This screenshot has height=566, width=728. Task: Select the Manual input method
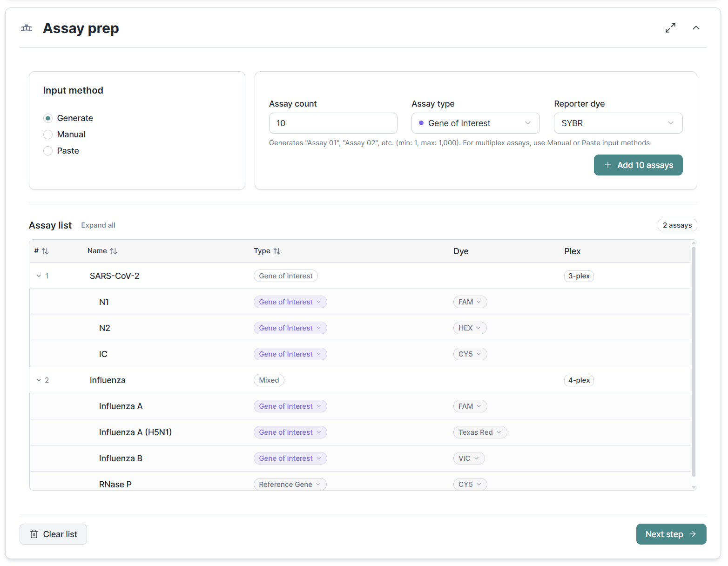tap(48, 135)
